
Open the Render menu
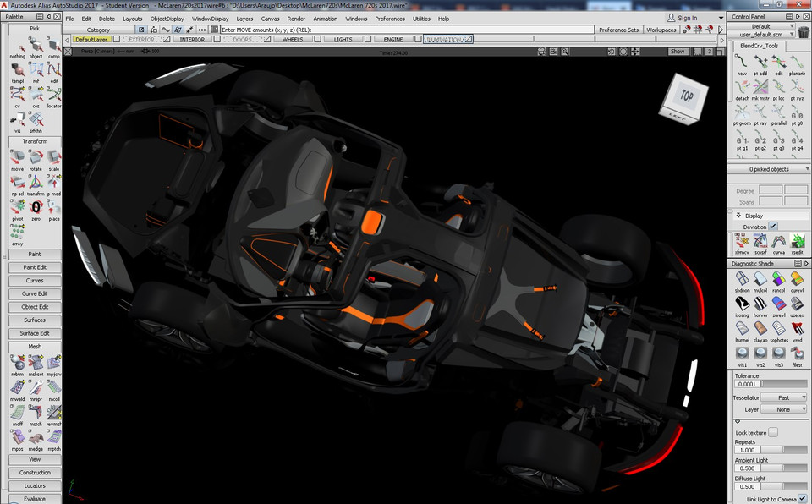tap(296, 18)
